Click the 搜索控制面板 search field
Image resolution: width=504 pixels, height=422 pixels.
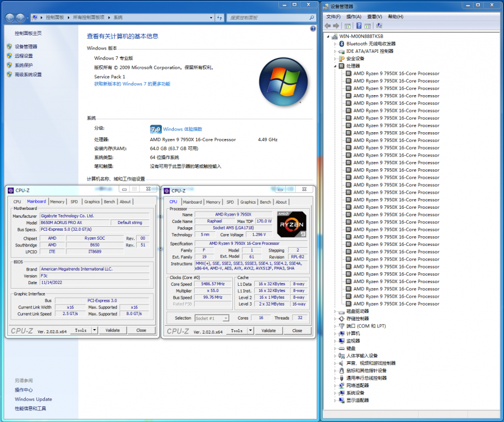coord(270,17)
